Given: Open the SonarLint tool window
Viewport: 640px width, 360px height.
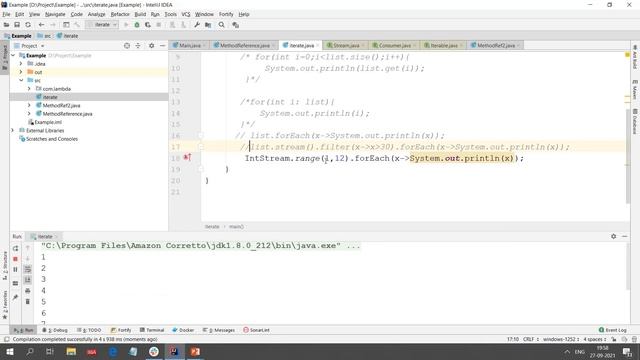Looking at the screenshot, I should 257,330.
